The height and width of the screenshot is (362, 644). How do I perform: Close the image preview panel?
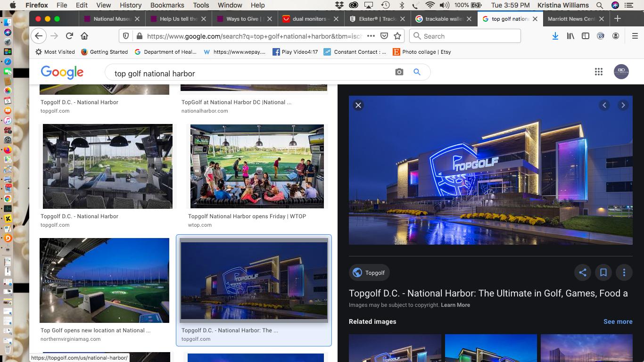pos(358,105)
